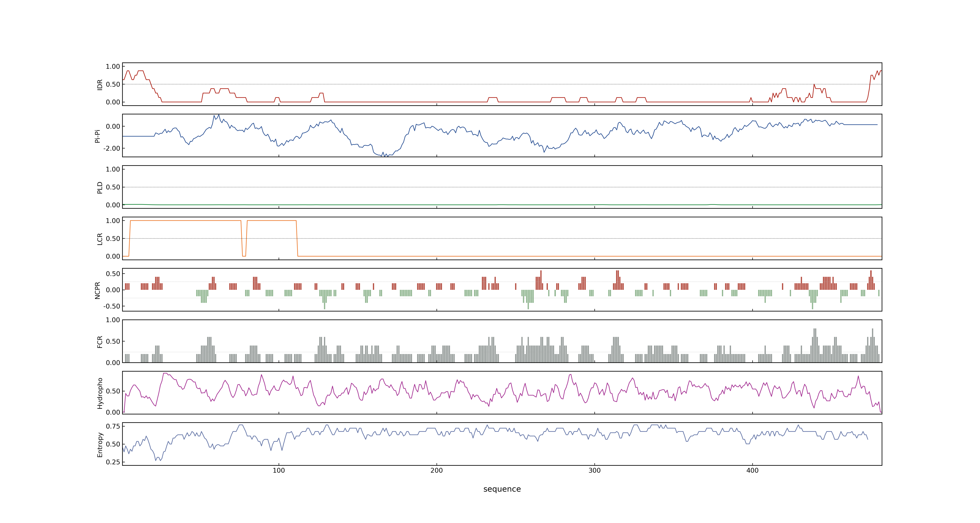Click the 100 x-axis tick label
The height and width of the screenshot is (523, 980).
(278, 470)
